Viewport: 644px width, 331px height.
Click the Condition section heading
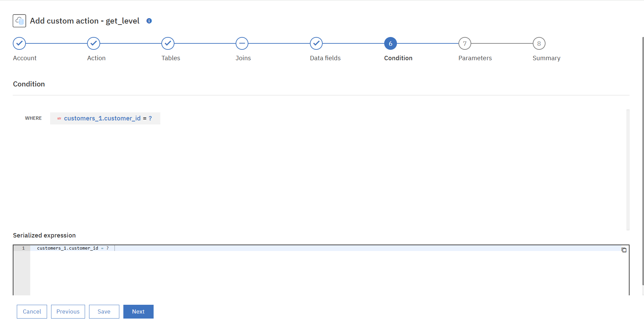pyautogui.click(x=29, y=84)
